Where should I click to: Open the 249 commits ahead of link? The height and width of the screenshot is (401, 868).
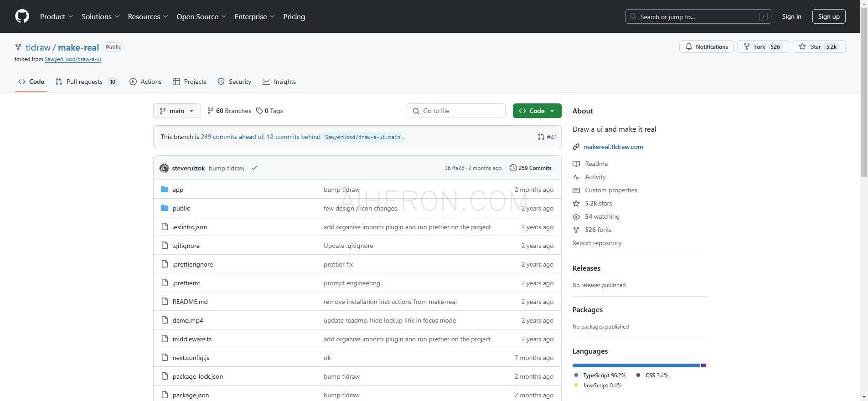click(232, 137)
